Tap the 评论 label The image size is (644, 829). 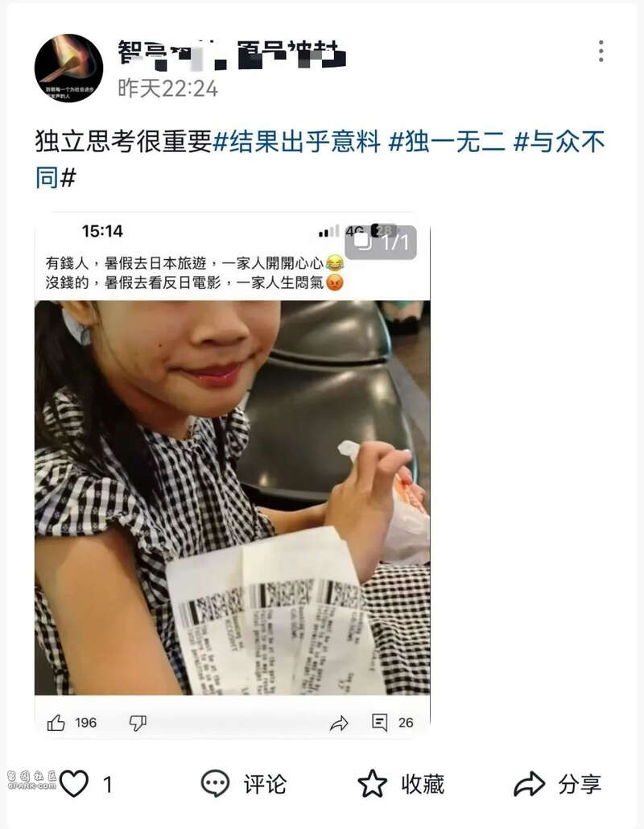pyautogui.click(x=265, y=784)
